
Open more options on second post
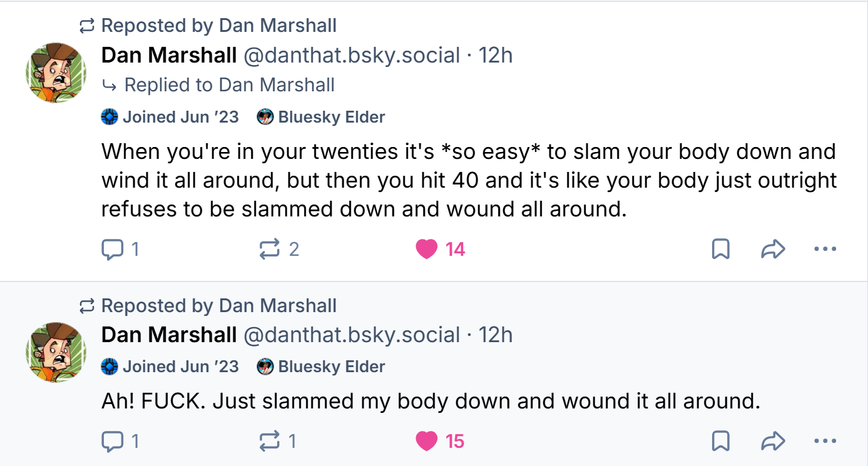(825, 442)
